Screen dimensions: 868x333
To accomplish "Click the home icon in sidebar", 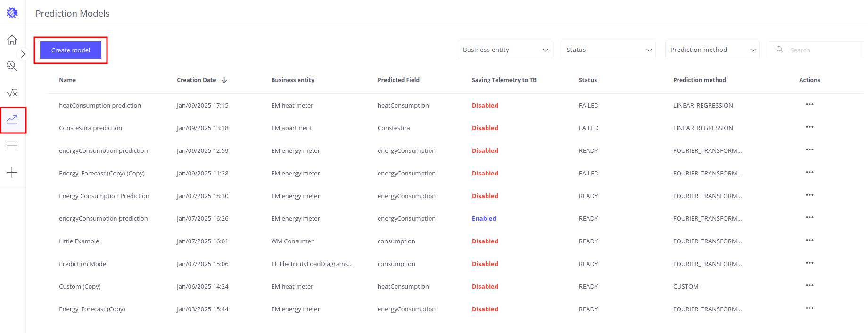I will pos(12,40).
